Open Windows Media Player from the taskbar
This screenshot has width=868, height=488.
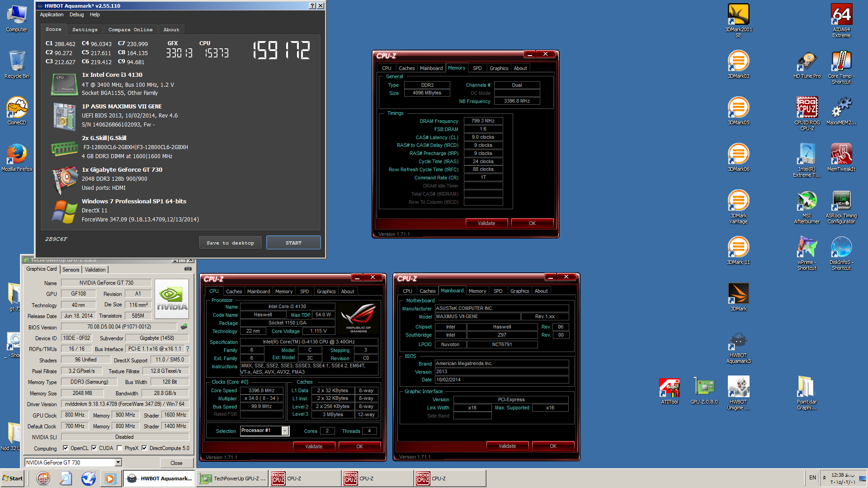[x=110, y=479]
